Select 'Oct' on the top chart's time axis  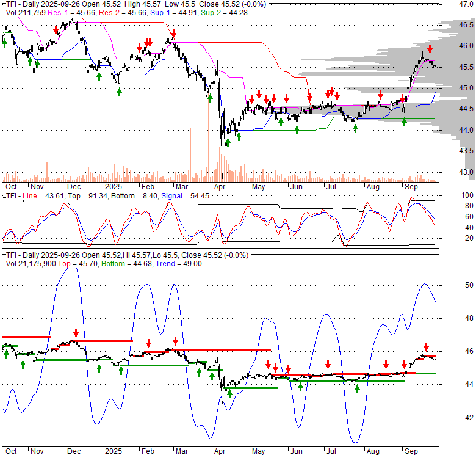coord(11,187)
